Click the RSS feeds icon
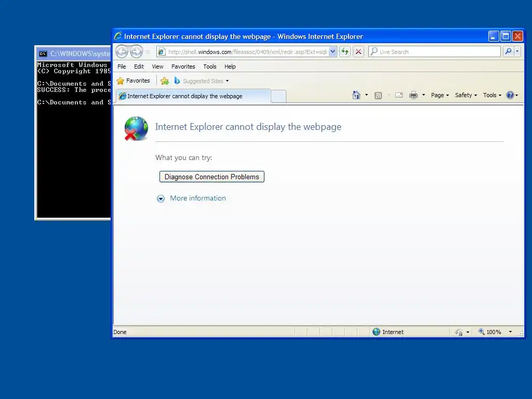532x399 pixels. pos(378,96)
